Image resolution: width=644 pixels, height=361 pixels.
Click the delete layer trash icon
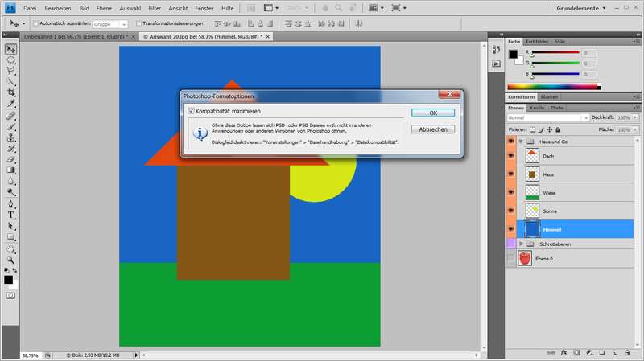[625, 352]
